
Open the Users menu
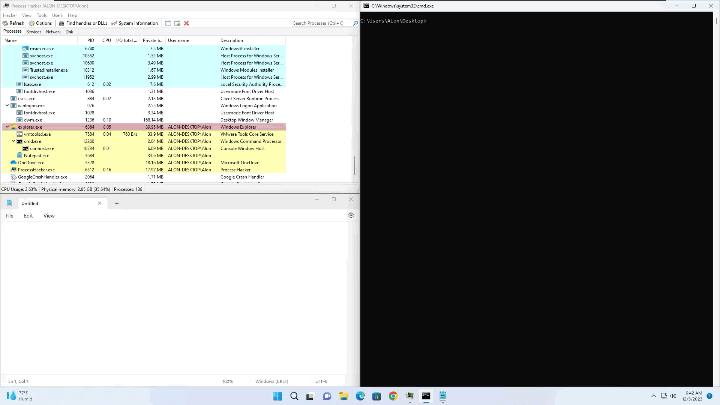(57, 15)
